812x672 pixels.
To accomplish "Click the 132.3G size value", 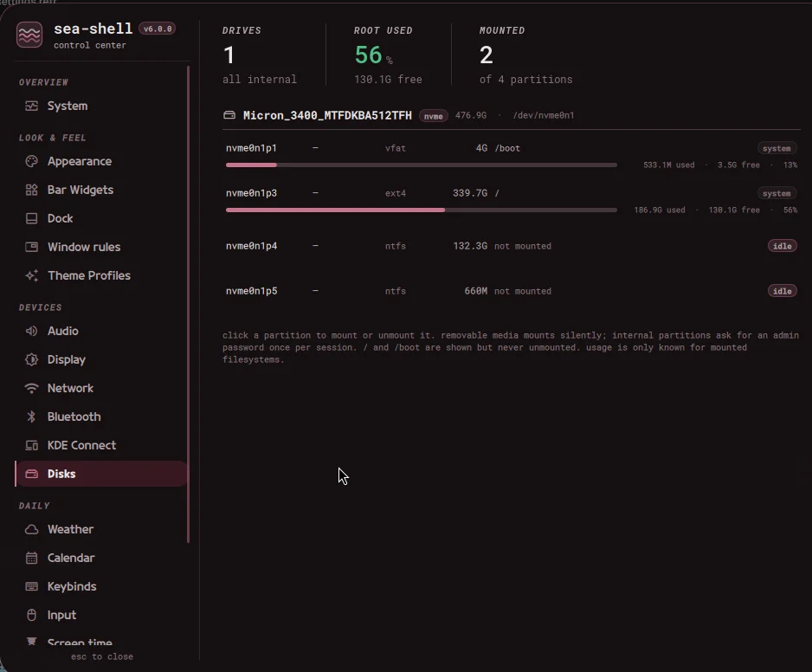I will tap(470, 246).
